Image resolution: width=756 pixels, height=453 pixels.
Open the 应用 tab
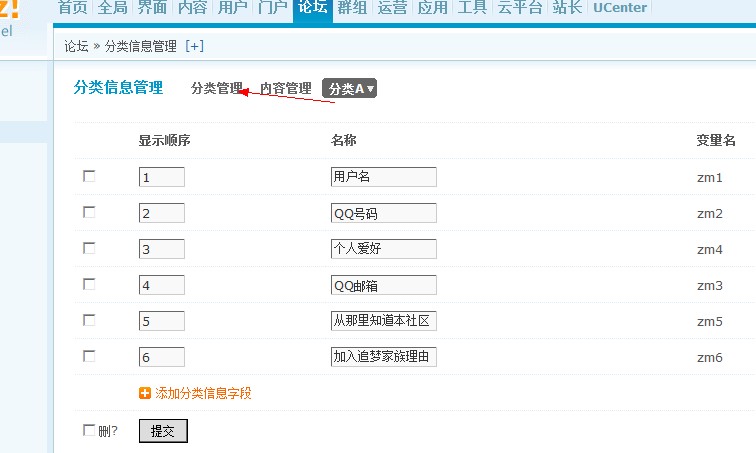(x=432, y=7)
